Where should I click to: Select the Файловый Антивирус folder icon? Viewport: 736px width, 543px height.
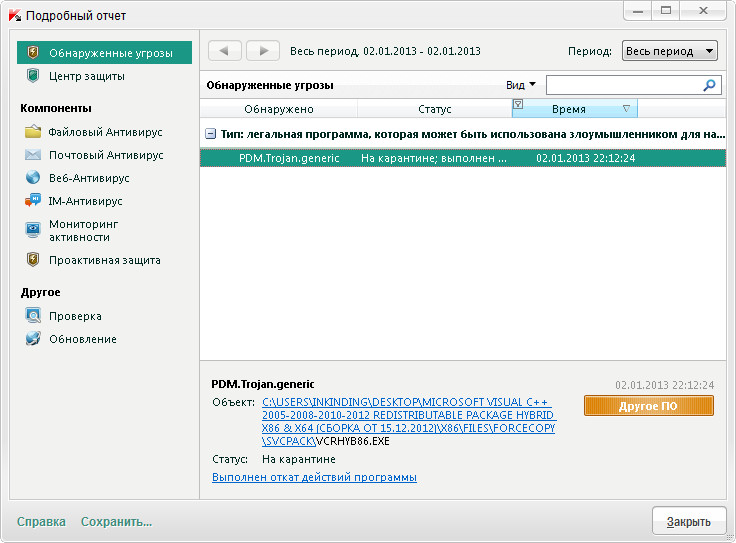[x=33, y=132]
